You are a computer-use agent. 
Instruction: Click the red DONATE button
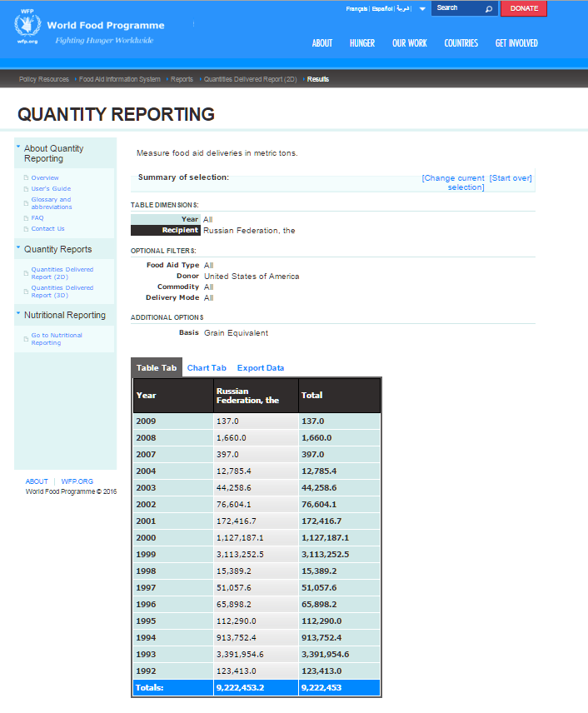point(524,8)
